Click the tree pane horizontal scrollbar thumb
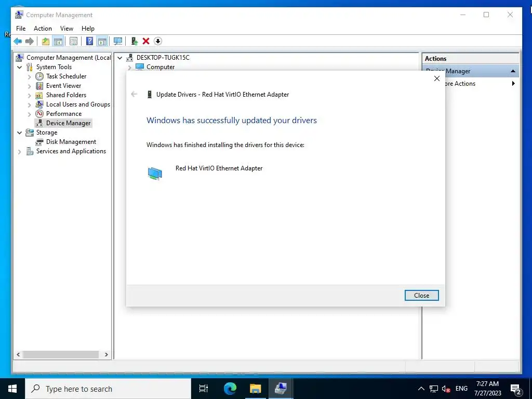Screen dimensions: 532x399 (60, 354)
